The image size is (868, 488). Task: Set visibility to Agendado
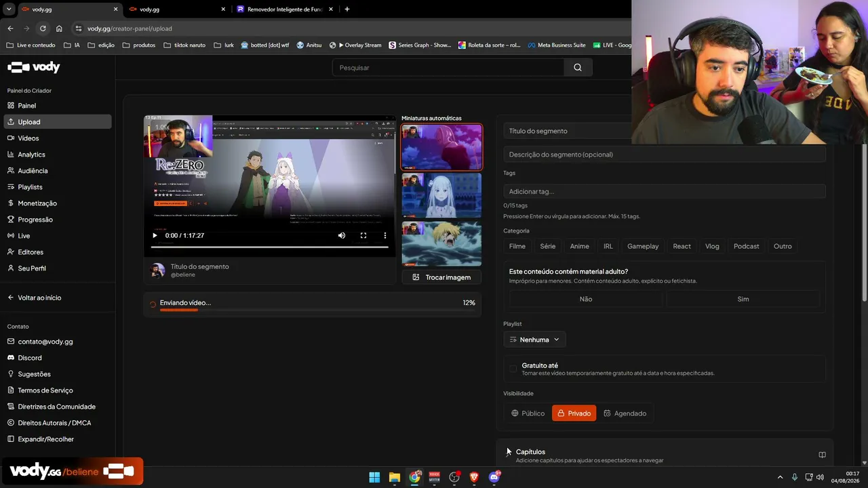[625, 413]
